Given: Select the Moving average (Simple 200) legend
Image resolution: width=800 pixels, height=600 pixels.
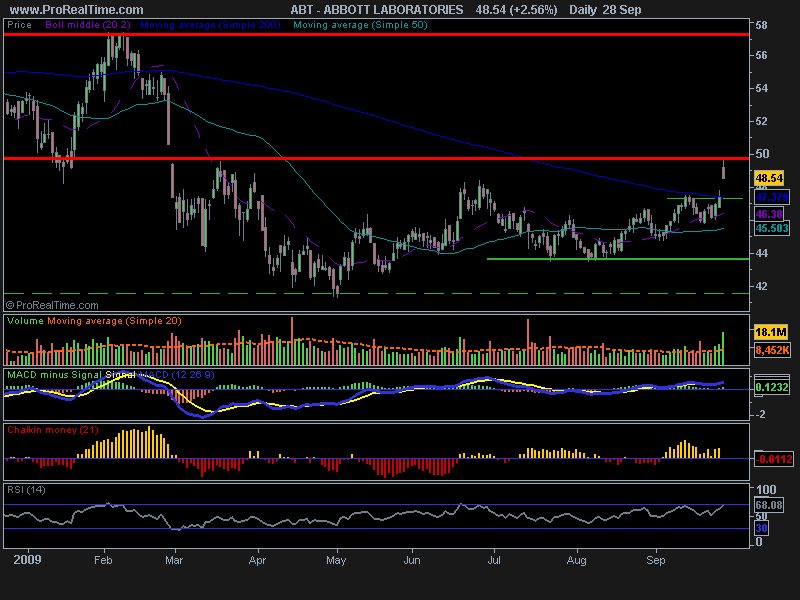Looking at the screenshot, I should tap(210, 25).
